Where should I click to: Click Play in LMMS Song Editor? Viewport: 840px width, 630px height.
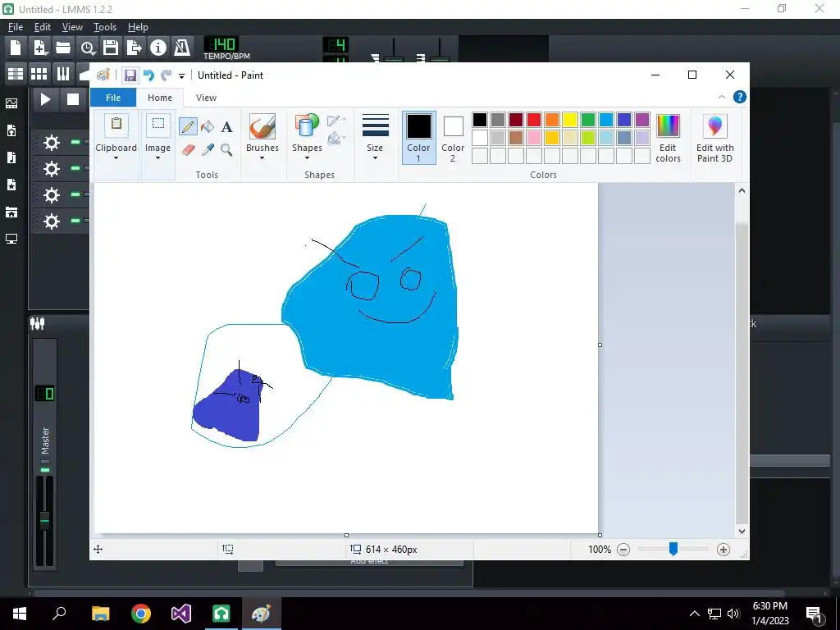tap(46, 99)
